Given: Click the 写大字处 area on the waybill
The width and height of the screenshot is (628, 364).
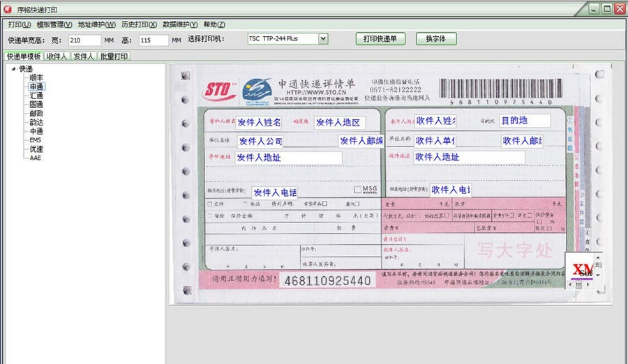Looking at the screenshot, I should [x=515, y=250].
